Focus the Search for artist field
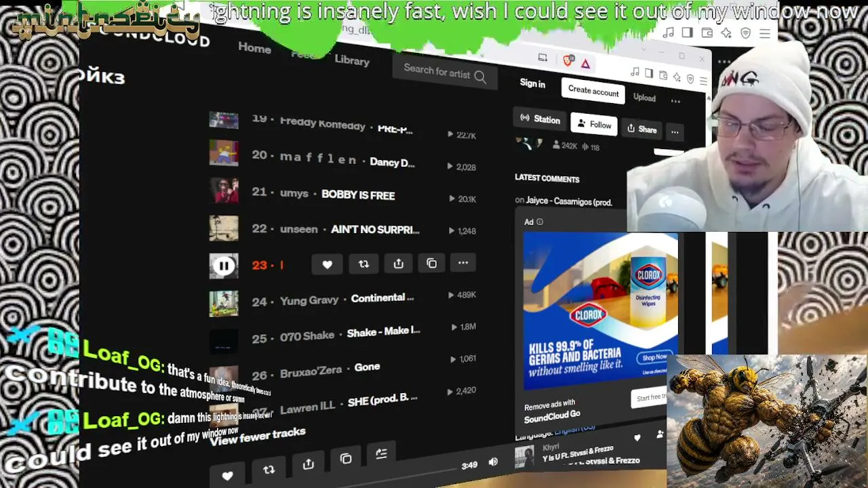This screenshot has width=868, height=488. [x=444, y=73]
